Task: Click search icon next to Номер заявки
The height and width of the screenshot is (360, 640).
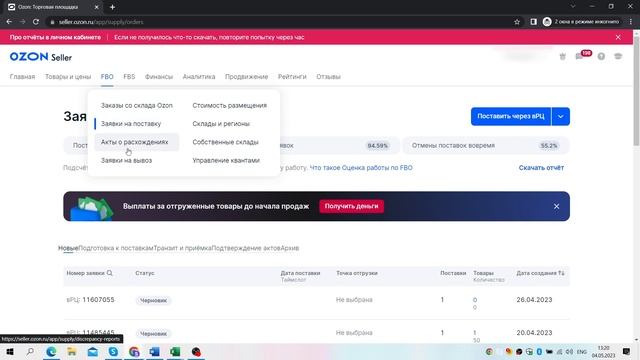Action: [x=109, y=273]
